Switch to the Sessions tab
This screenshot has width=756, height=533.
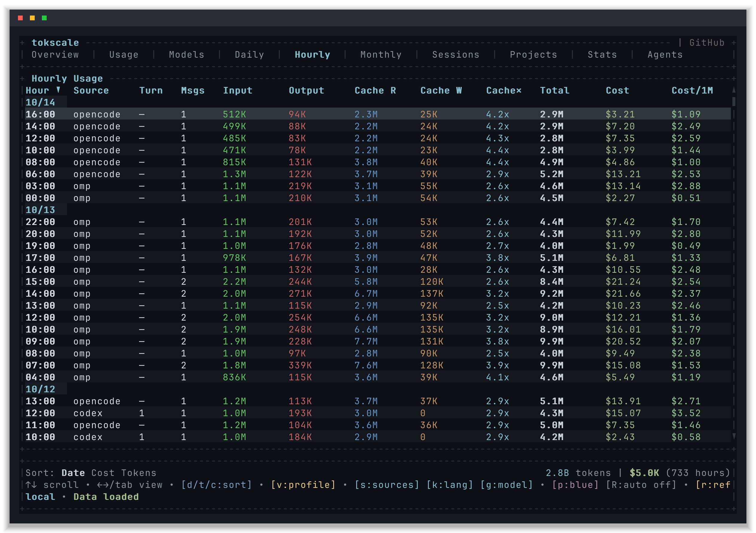[x=456, y=55]
